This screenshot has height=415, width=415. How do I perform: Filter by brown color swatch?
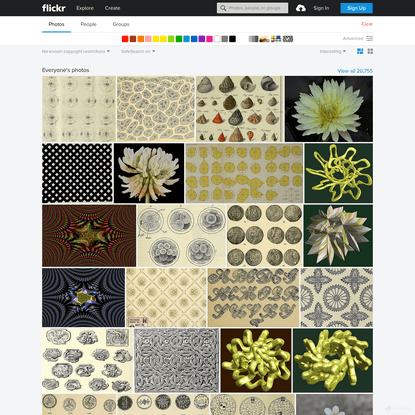tap(133, 39)
